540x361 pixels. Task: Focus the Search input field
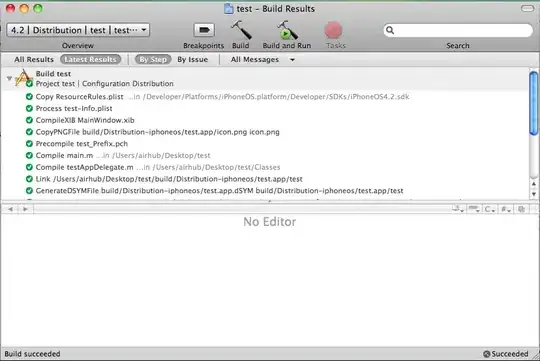click(458, 30)
